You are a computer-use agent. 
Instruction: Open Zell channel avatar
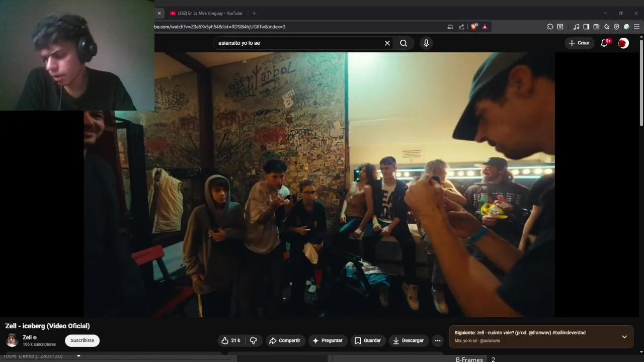tap(12, 340)
